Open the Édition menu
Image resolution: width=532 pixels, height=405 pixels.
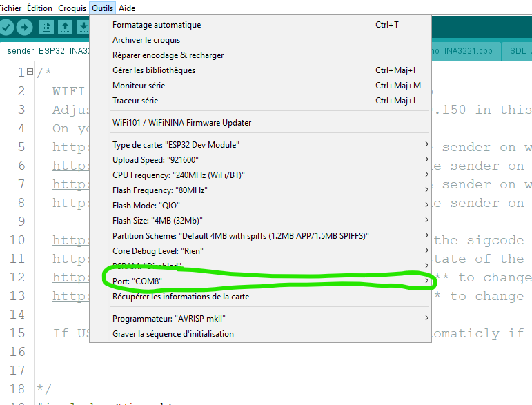pyautogui.click(x=40, y=8)
